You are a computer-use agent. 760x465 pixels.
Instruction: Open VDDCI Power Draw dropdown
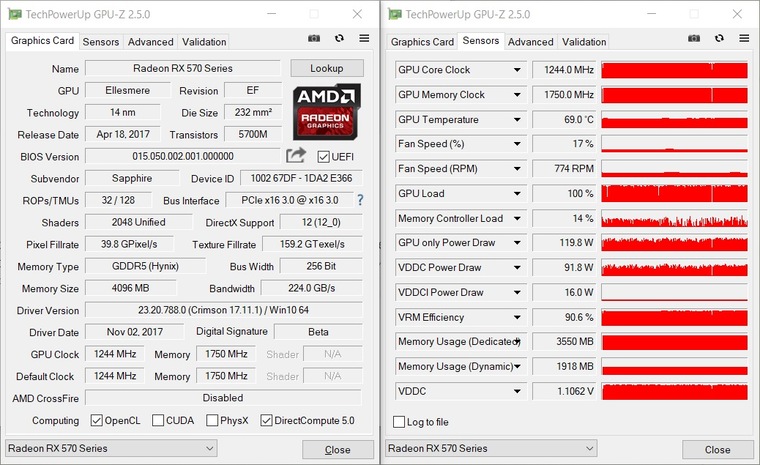point(517,292)
